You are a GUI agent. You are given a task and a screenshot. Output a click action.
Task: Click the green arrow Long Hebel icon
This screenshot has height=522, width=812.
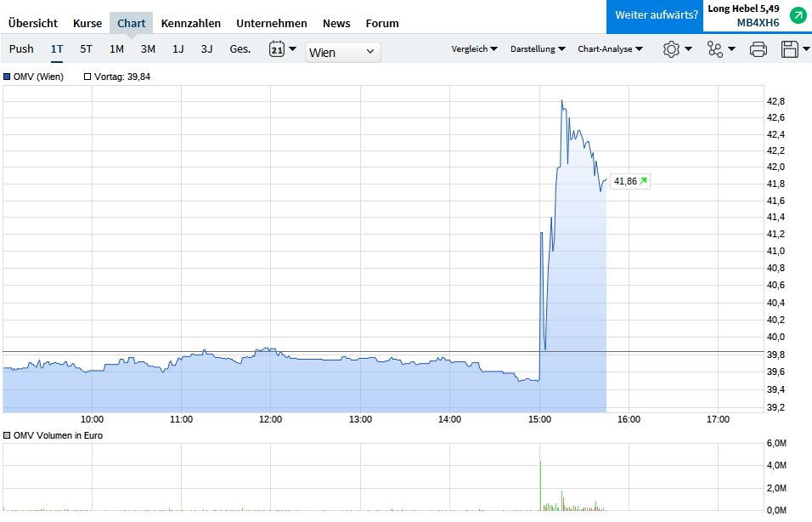pyautogui.click(x=798, y=15)
